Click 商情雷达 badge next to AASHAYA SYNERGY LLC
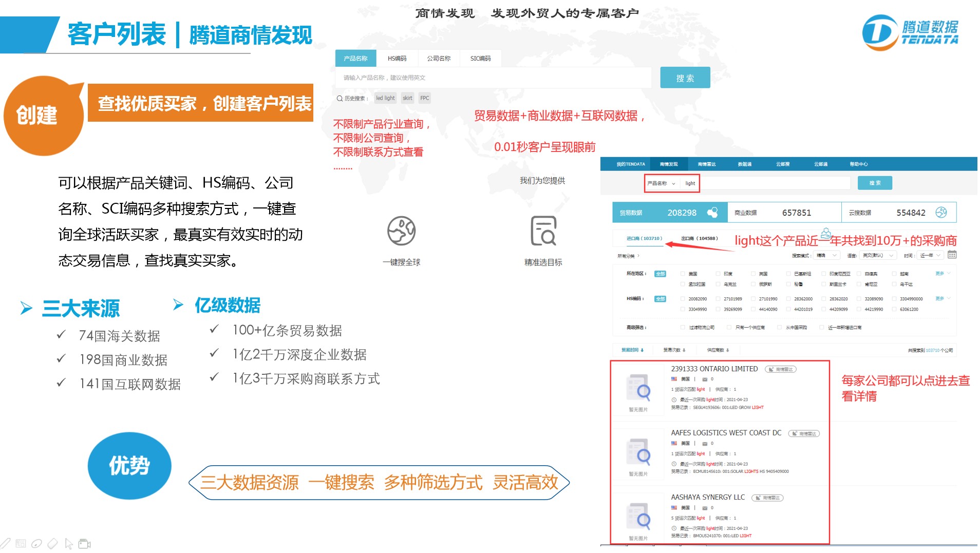Image resolution: width=980 pixels, height=553 pixels. tap(767, 498)
